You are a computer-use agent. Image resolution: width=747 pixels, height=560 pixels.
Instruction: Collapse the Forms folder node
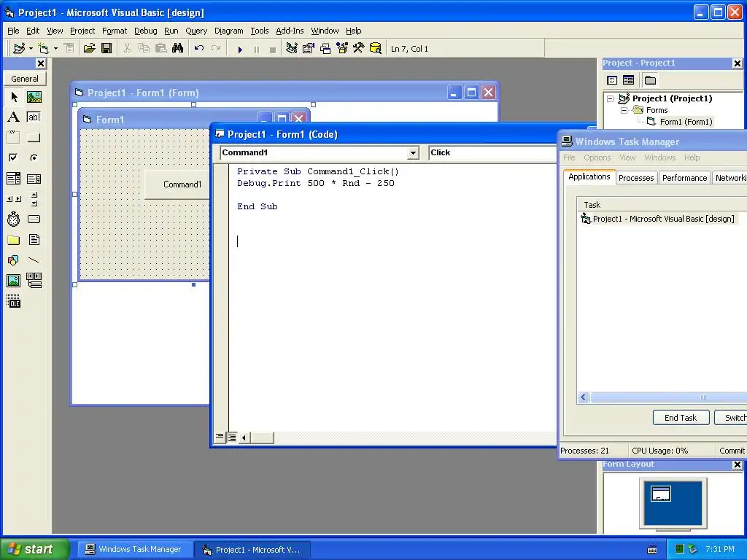[624, 110]
